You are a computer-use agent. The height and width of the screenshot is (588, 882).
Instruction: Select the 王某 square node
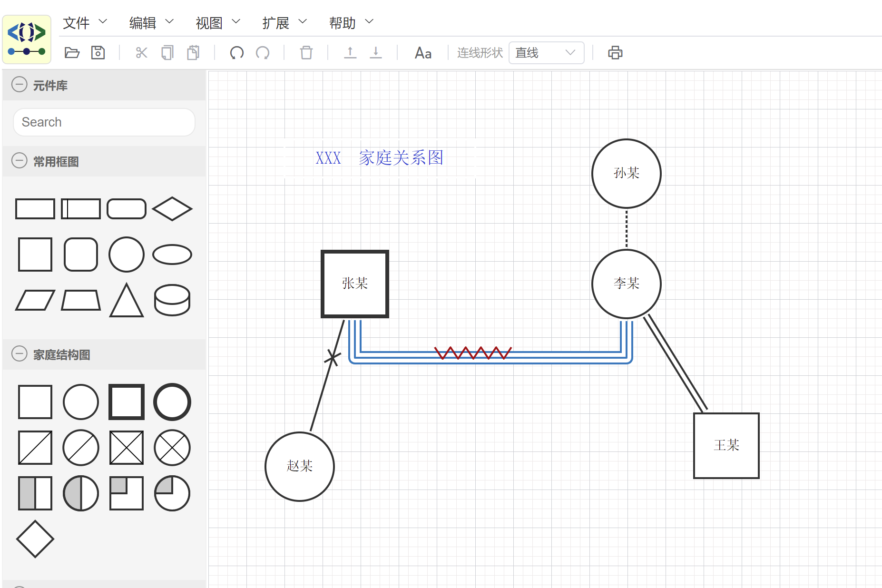[726, 446]
